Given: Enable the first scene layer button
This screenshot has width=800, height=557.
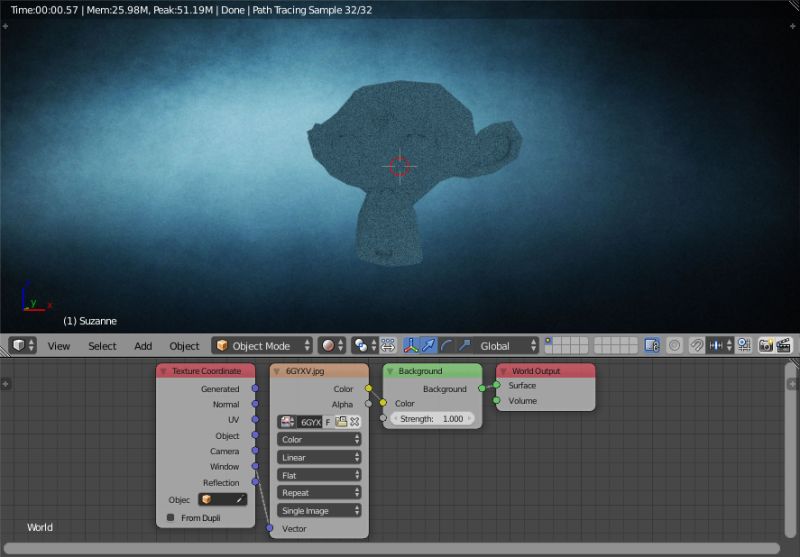Looking at the screenshot, I should point(549,341).
